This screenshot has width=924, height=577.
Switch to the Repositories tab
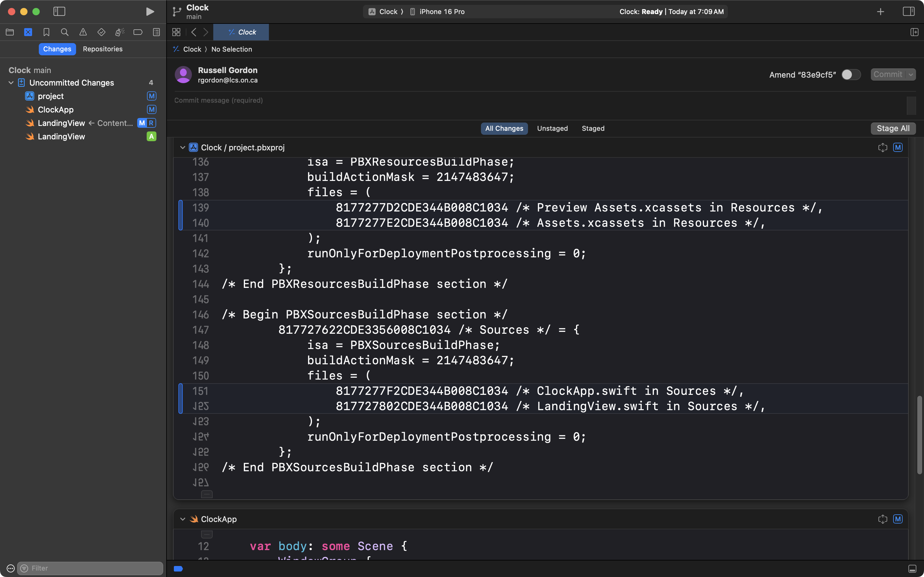tap(103, 49)
